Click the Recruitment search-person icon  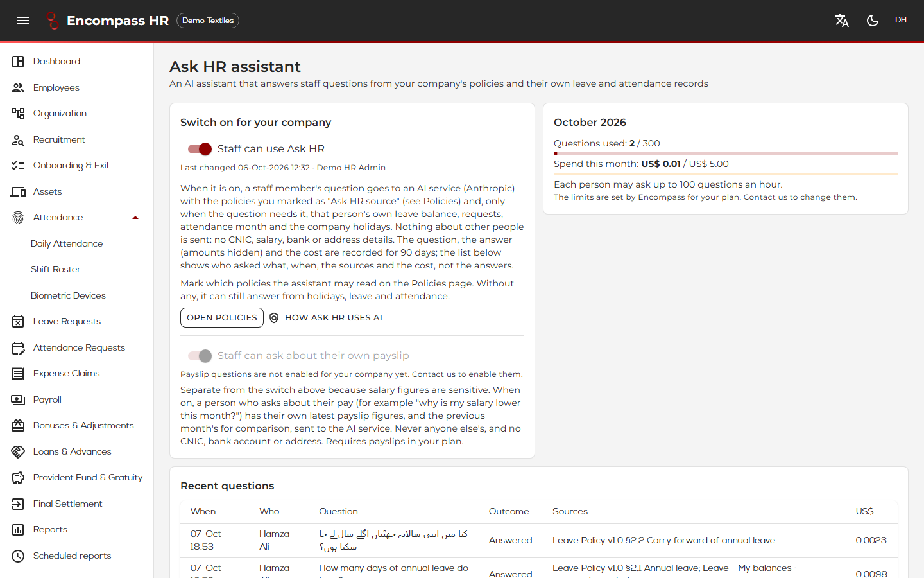coord(18,139)
